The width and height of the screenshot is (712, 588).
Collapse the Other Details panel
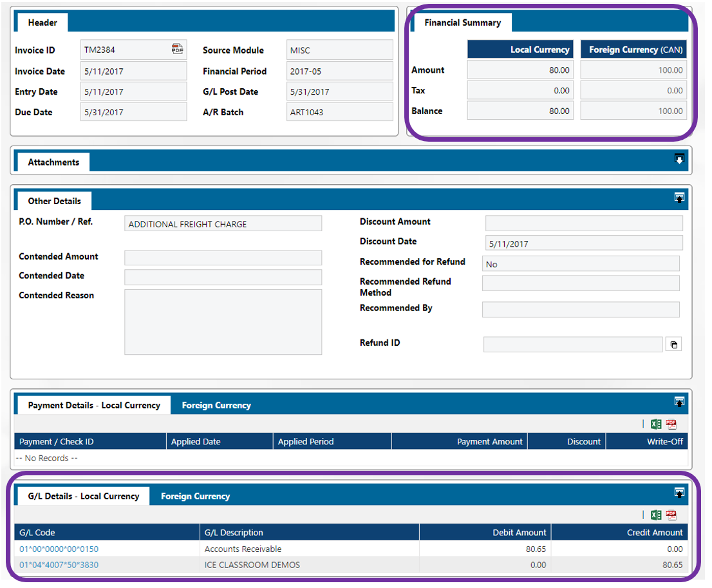coord(679,197)
